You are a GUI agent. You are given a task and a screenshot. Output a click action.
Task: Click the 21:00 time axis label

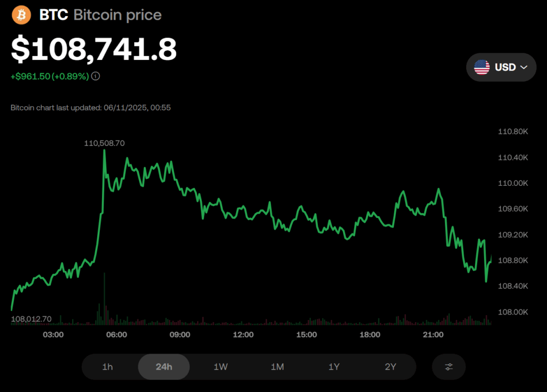coord(433,335)
